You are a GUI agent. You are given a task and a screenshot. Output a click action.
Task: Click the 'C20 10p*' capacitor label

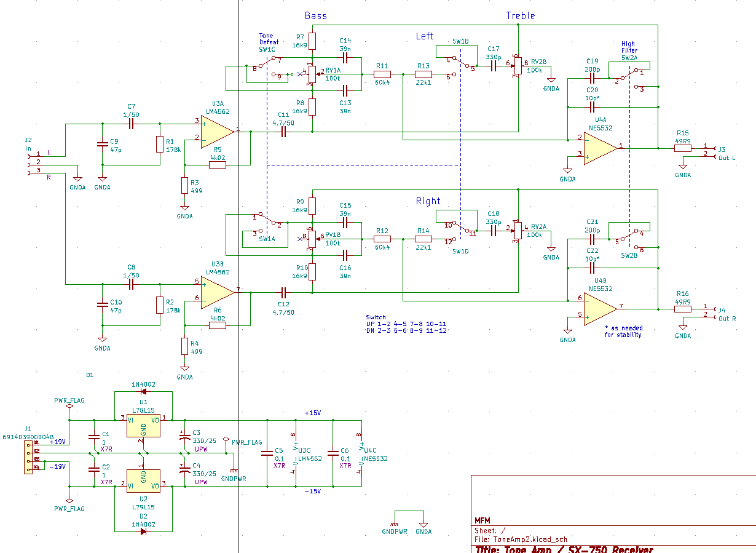(593, 94)
